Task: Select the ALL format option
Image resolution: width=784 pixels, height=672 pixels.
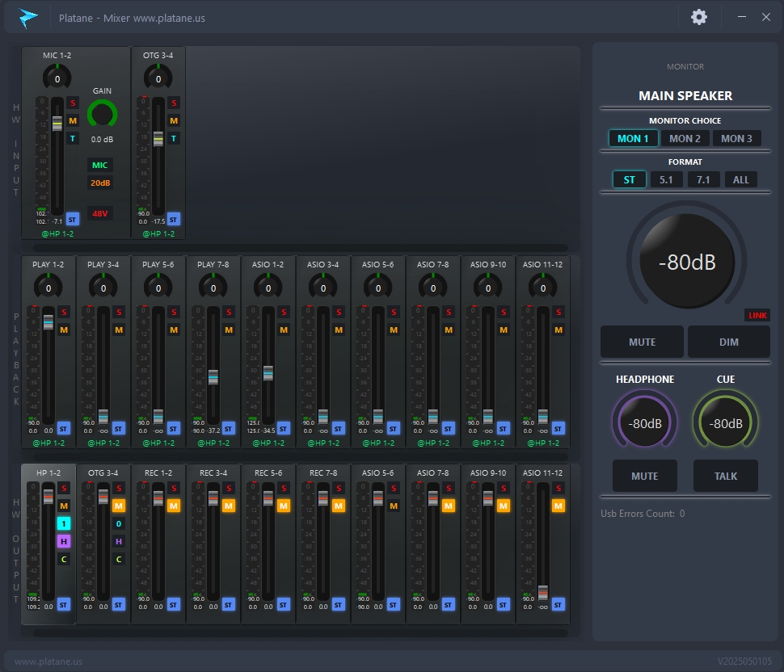Action: tap(740, 180)
